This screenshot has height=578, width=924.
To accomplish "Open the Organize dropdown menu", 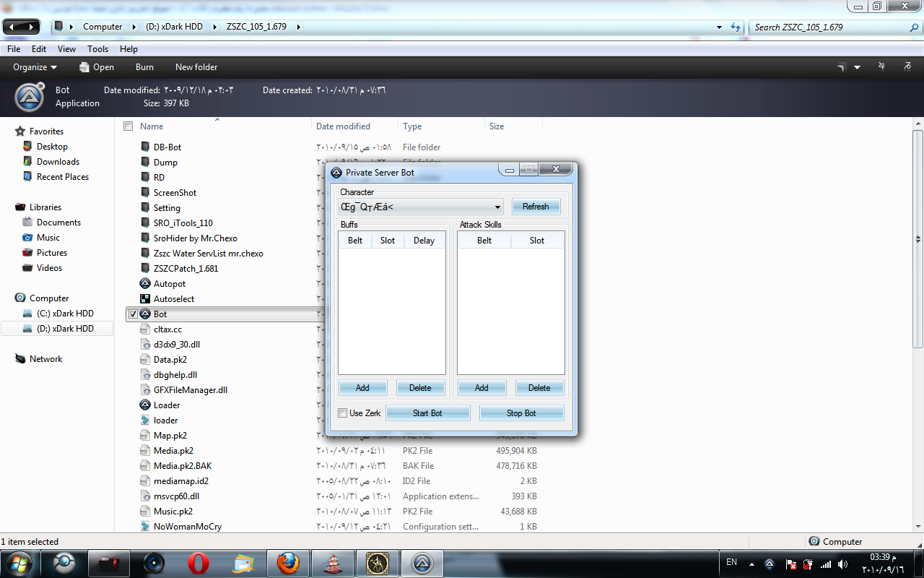I will (35, 67).
